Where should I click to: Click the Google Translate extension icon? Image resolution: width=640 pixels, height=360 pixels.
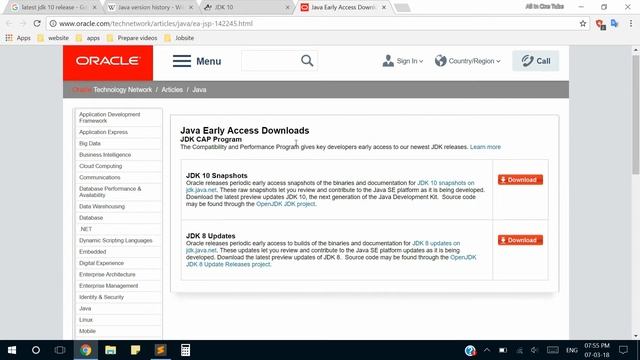pos(614,24)
